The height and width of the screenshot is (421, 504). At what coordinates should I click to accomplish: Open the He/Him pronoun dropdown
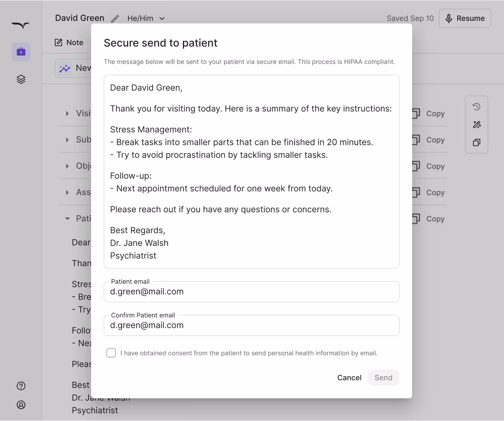coord(146,18)
